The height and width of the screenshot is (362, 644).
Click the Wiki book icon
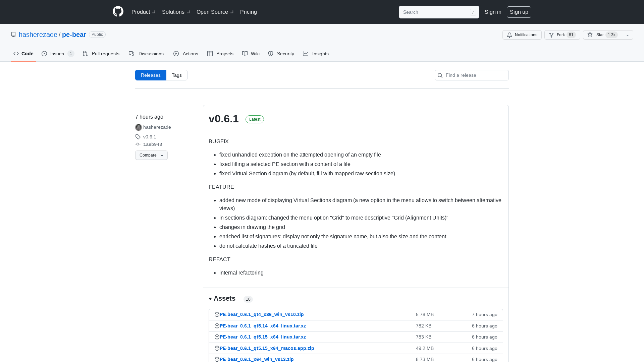[245, 54]
